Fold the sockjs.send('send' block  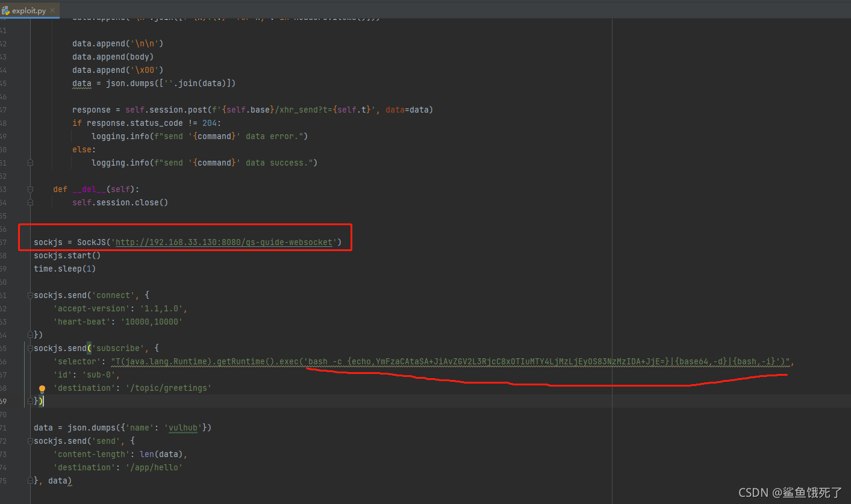(x=30, y=441)
